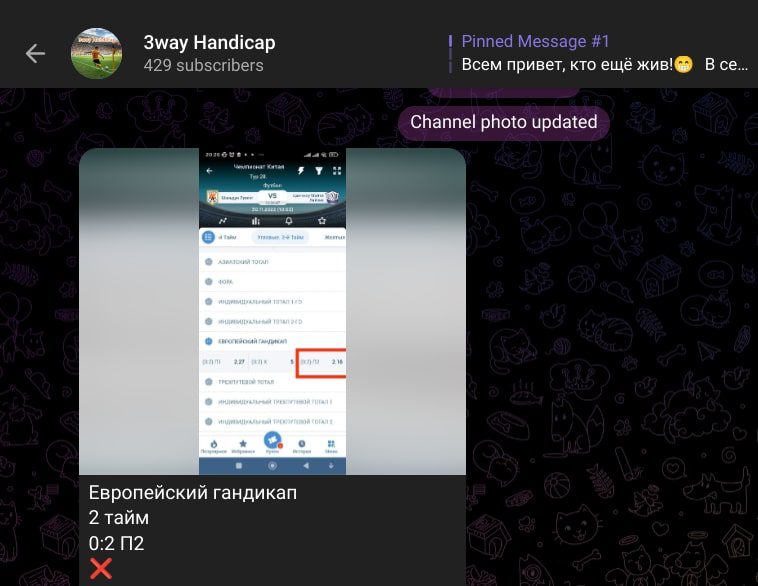758x586 pixels.
Task: Click the red cross emoji in caption
Action: [x=101, y=569]
